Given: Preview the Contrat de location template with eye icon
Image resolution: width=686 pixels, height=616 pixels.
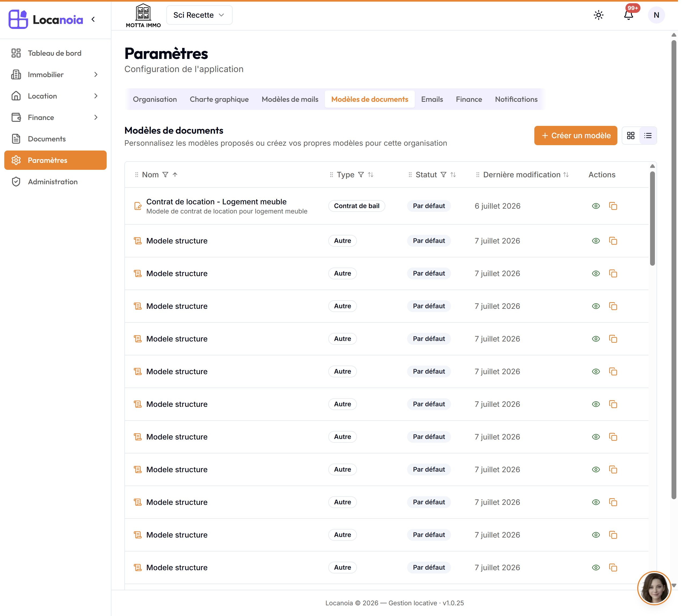Looking at the screenshot, I should [x=596, y=206].
